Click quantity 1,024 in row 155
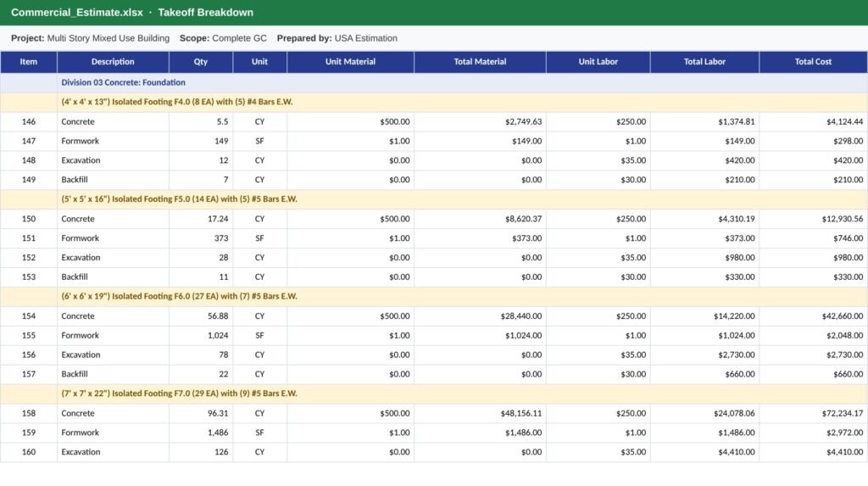 pos(201,336)
